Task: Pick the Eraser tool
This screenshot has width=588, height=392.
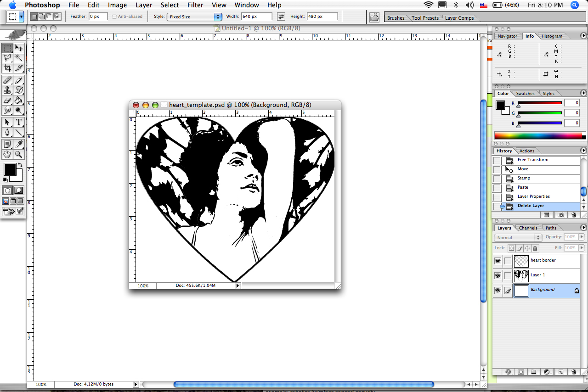Action: [x=7, y=100]
